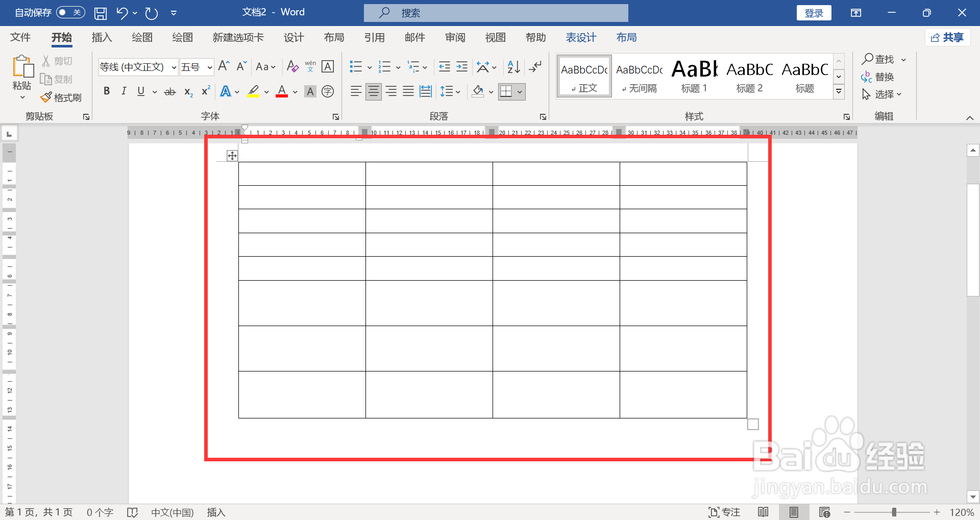Screen dimensions: 980x520
Task: Select the Format Painter (格式刷)
Action: point(61,97)
